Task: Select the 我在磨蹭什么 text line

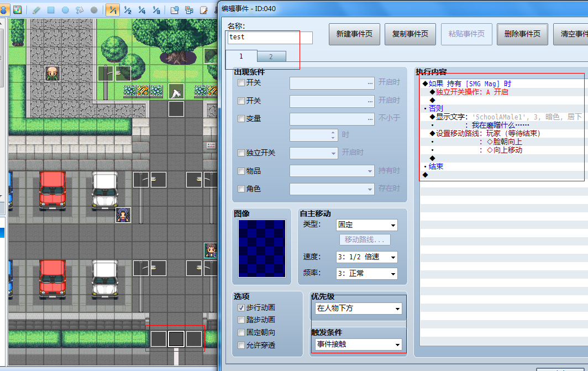Action: 500,125
